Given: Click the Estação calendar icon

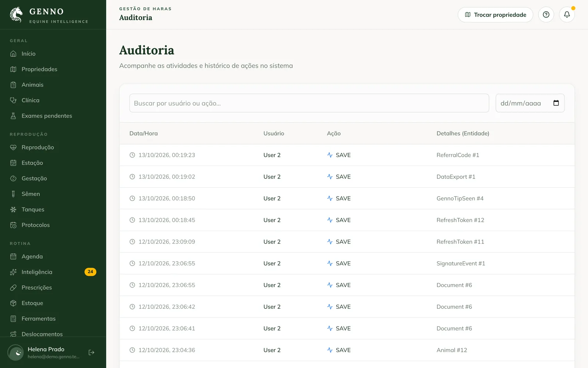Looking at the screenshot, I should click(13, 163).
